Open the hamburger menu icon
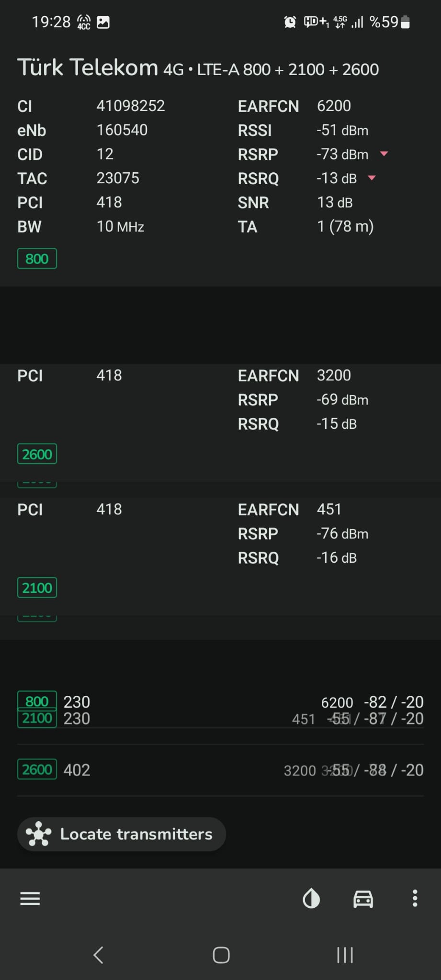Viewport: 441px width, 980px height. point(30,899)
